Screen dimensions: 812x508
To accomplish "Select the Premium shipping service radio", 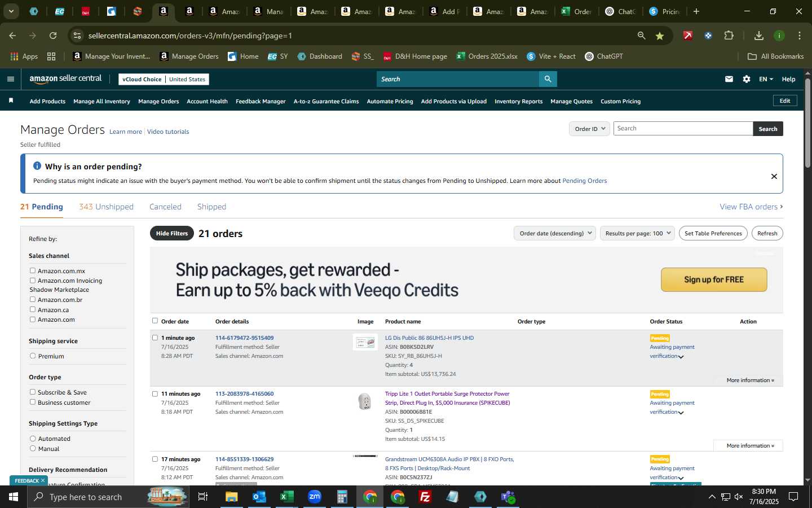I will click(33, 356).
